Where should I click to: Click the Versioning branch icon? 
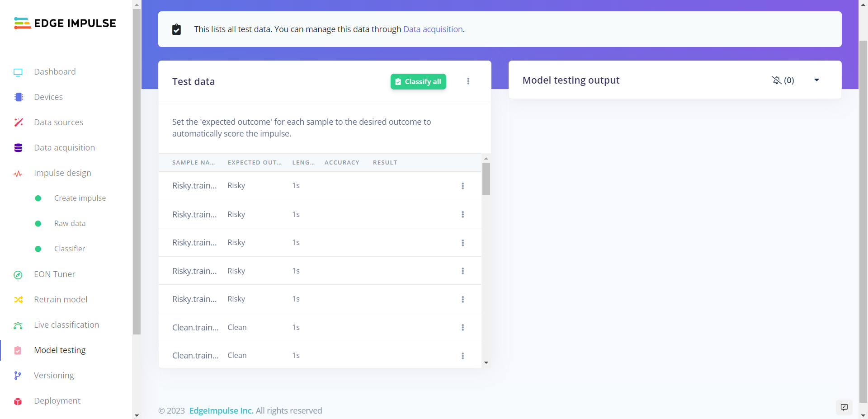[18, 376]
